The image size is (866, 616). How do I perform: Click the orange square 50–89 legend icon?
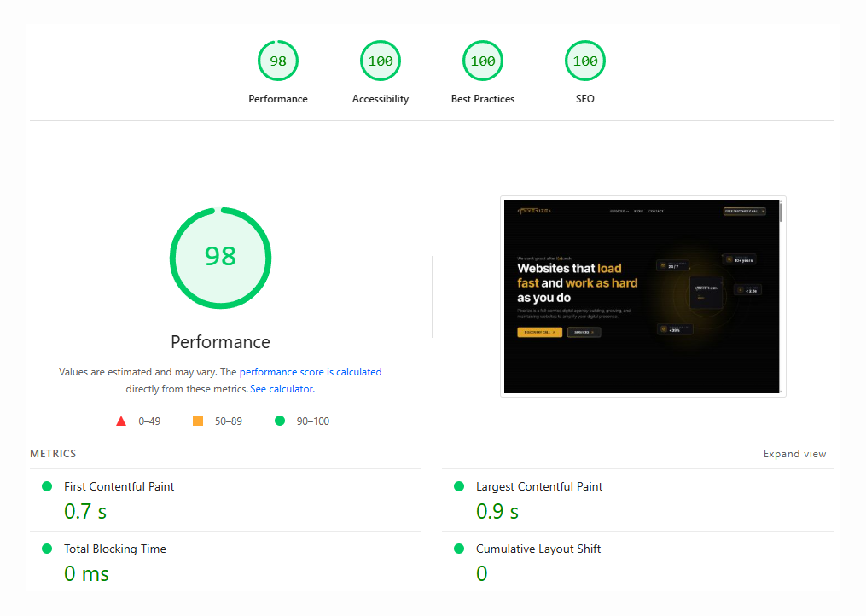(x=198, y=421)
